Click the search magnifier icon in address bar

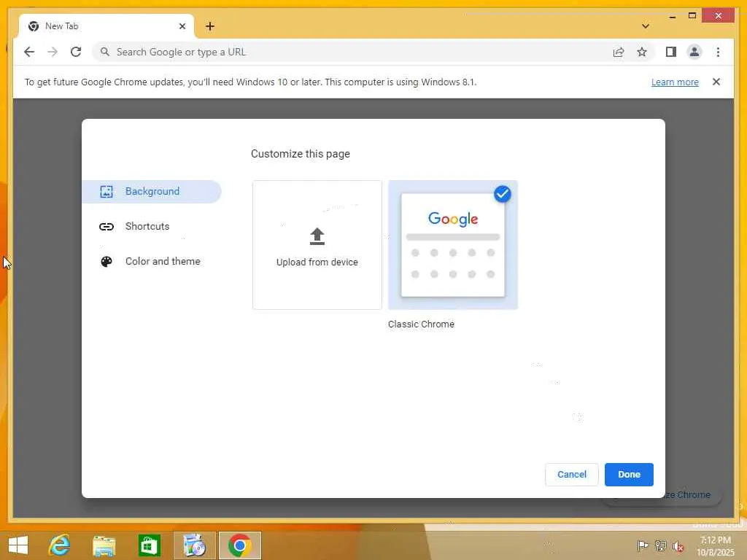click(105, 52)
